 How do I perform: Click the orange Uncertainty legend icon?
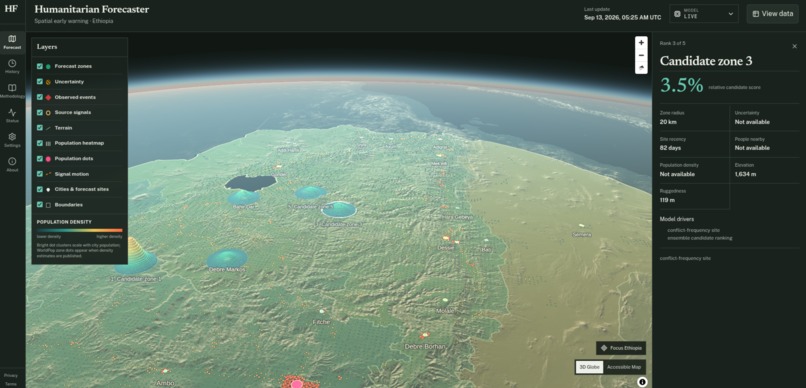click(48, 82)
